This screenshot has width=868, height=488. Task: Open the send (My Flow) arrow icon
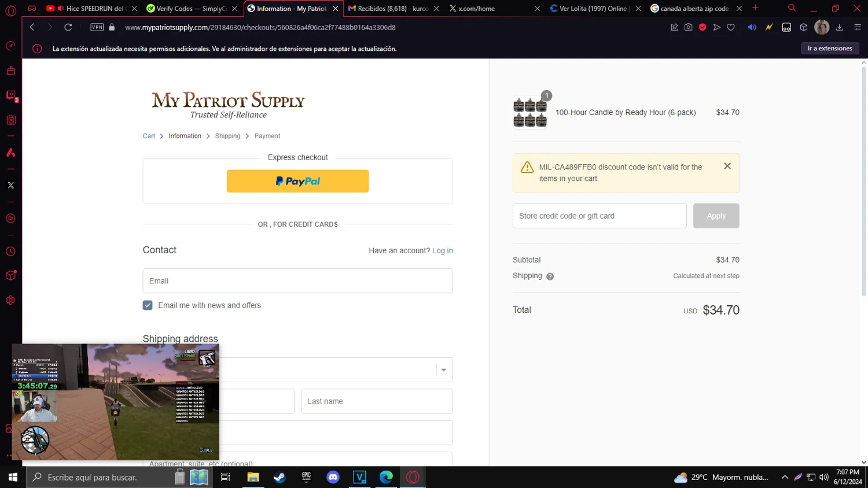[x=716, y=27]
